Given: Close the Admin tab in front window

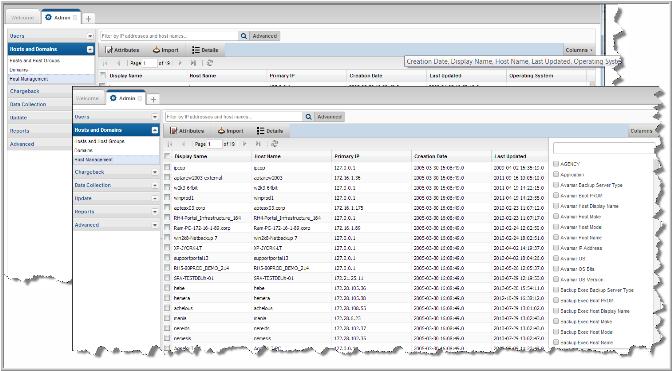Looking at the screenshot, I should 139,99.
